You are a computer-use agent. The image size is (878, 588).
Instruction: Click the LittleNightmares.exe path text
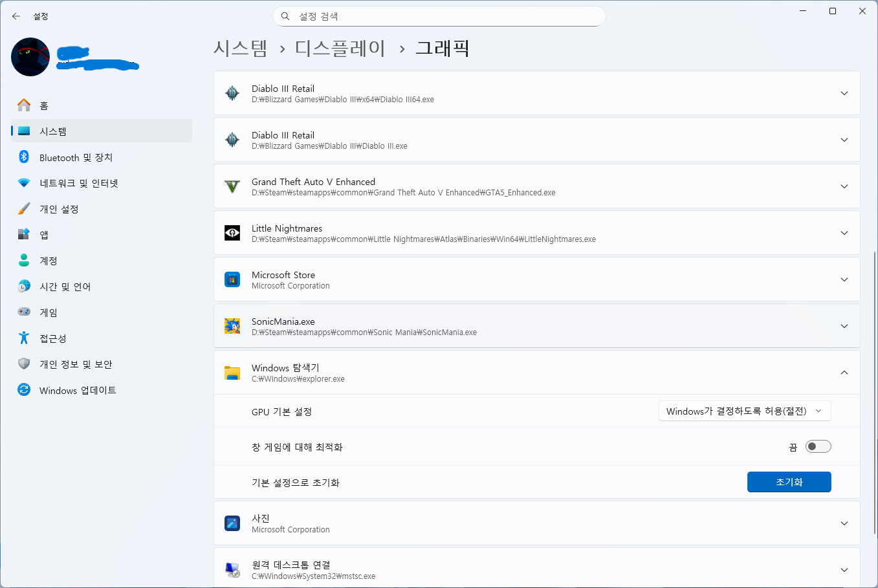(424, 239)
